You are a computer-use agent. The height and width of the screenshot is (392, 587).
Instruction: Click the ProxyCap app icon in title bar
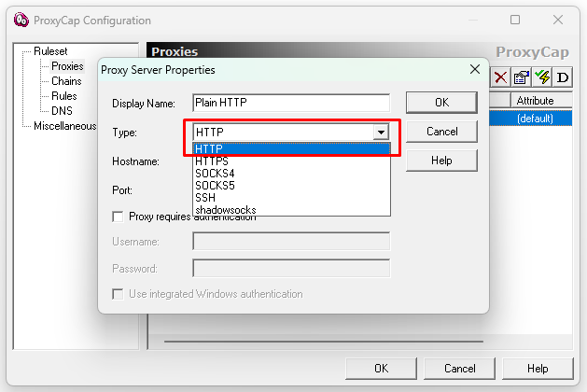coord(21,20)
